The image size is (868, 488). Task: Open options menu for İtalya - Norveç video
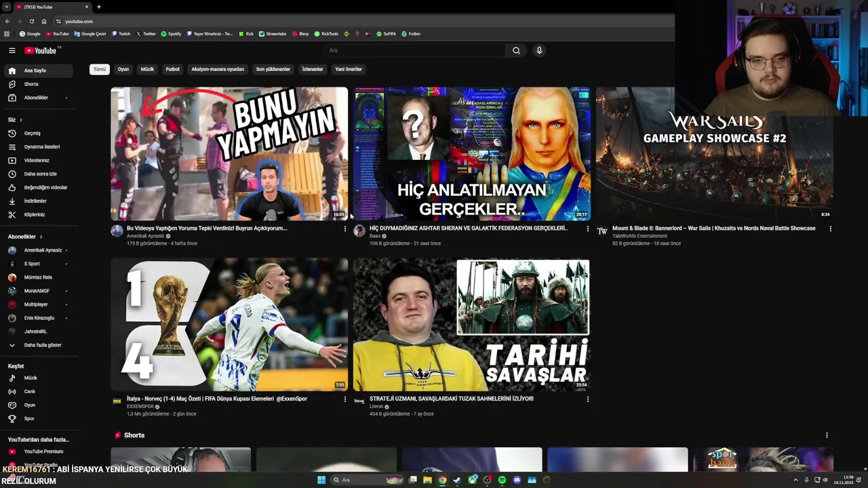point(344,399)
